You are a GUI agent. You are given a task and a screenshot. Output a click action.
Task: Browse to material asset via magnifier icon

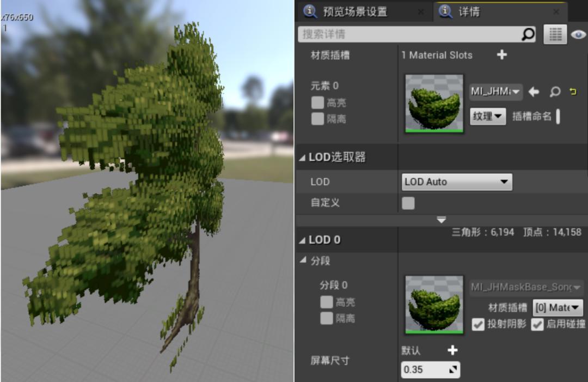pyautogui.click(x=554, y=92)
